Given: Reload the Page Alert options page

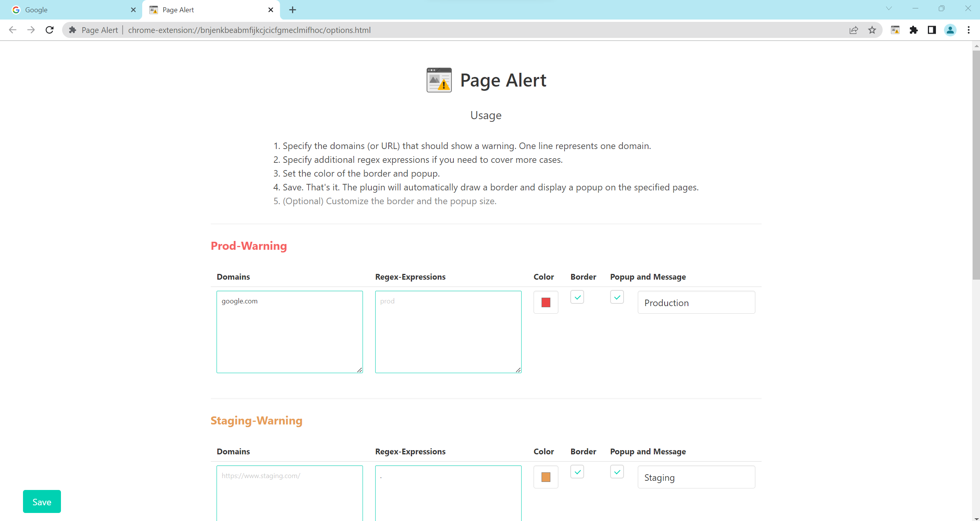Looking at the screenshot, I should (49, 30).
